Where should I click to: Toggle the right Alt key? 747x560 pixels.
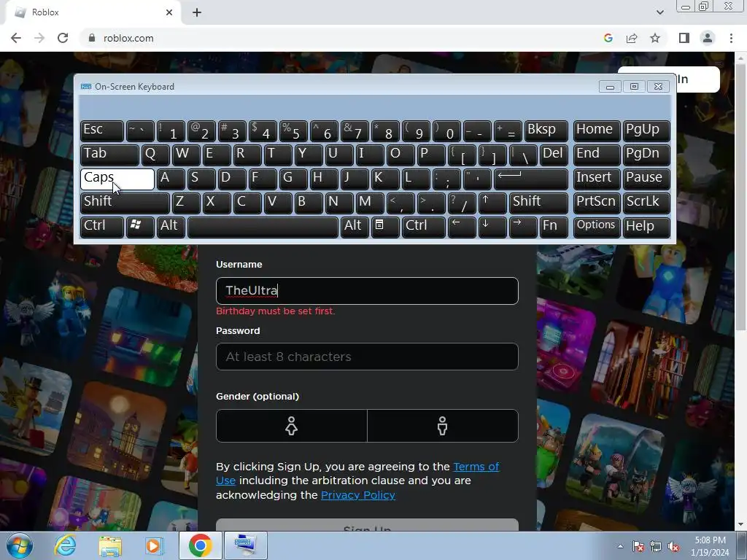coord(355,226)
